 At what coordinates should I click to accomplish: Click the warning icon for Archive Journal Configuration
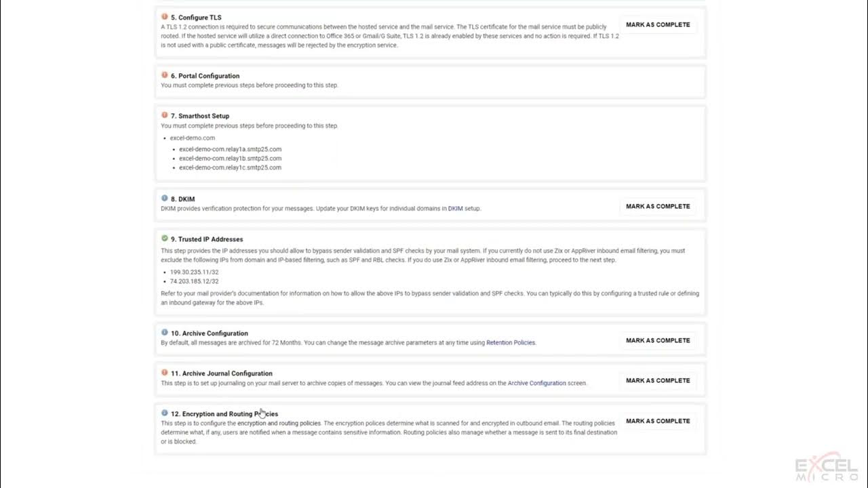pos(165,373)
